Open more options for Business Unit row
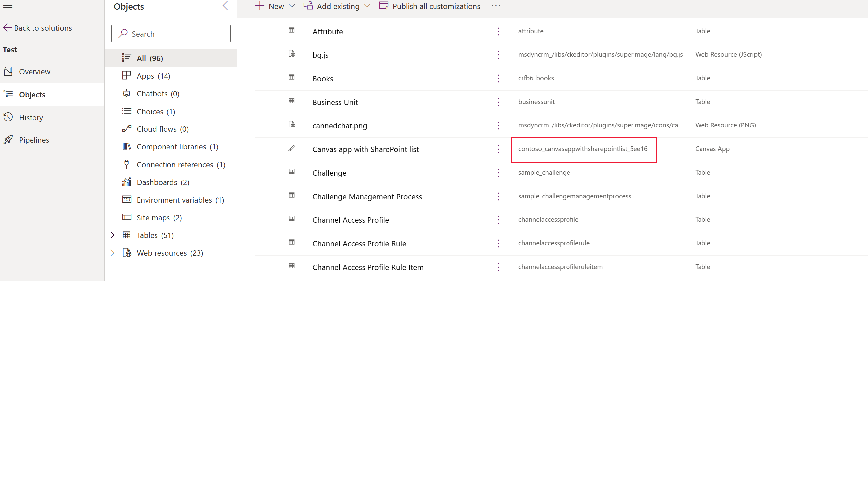868x498 pixels. pos(499,102)
